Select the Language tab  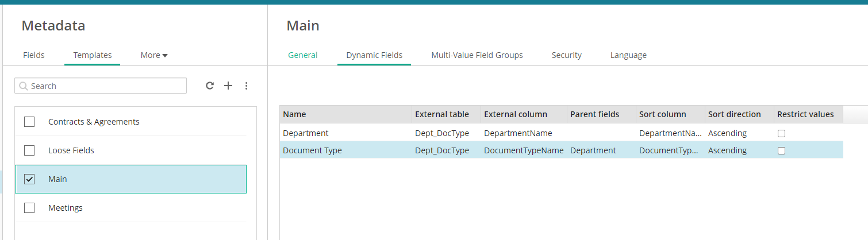point(628,55)
